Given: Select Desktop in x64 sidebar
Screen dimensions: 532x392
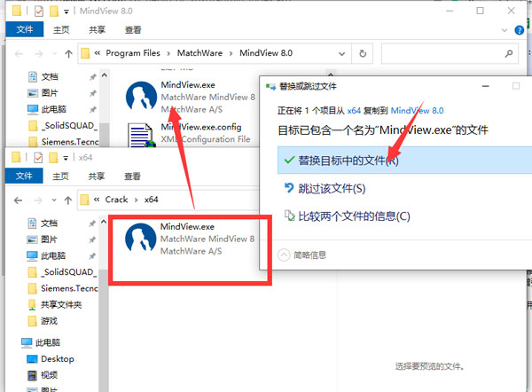Looking at the screenshot, I should point(51,359).
